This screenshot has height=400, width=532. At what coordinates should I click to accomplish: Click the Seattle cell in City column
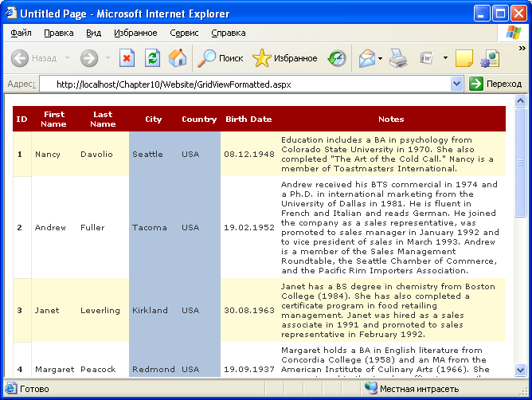[148, 154]
